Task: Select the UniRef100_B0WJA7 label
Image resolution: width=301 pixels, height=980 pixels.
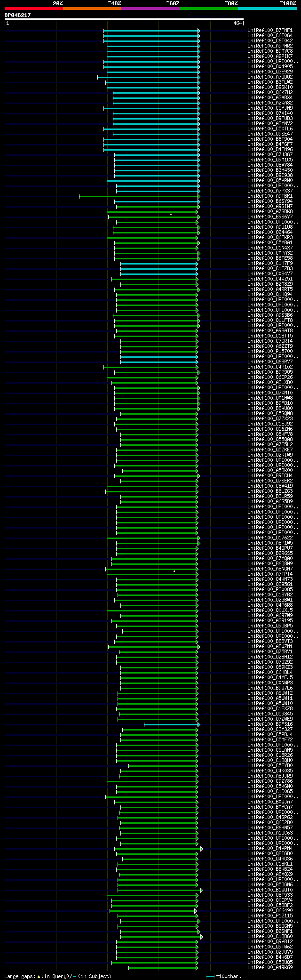Action: [270, 802]
